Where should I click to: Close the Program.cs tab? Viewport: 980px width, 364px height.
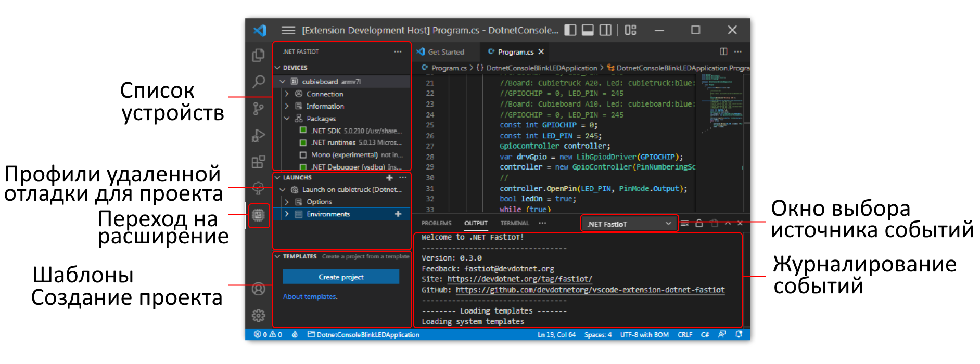tap(541, 51)
